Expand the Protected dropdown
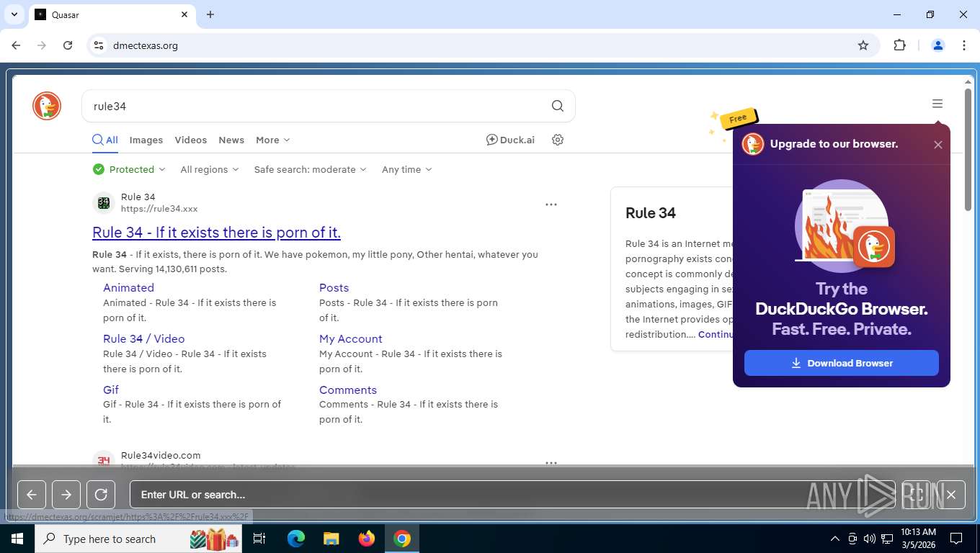The height and width of the screenshot is (553, 980). pos(129,169)
